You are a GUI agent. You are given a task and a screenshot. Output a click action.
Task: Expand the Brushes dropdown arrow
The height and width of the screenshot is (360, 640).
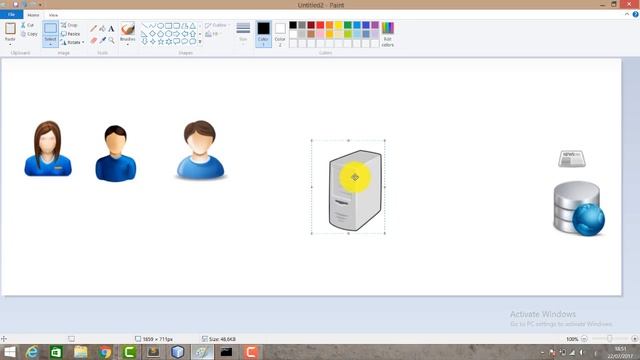128,44
